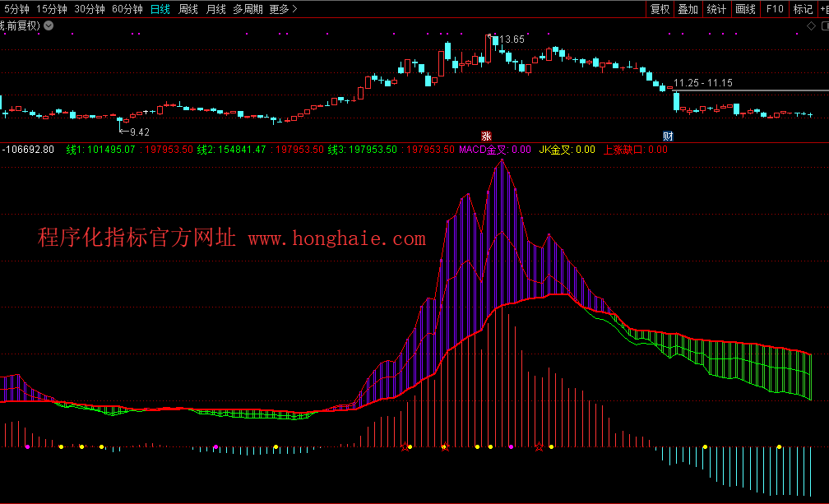829x504 pixels.
Task: Click the diamond icon at top right
Action: coord(811,25)
